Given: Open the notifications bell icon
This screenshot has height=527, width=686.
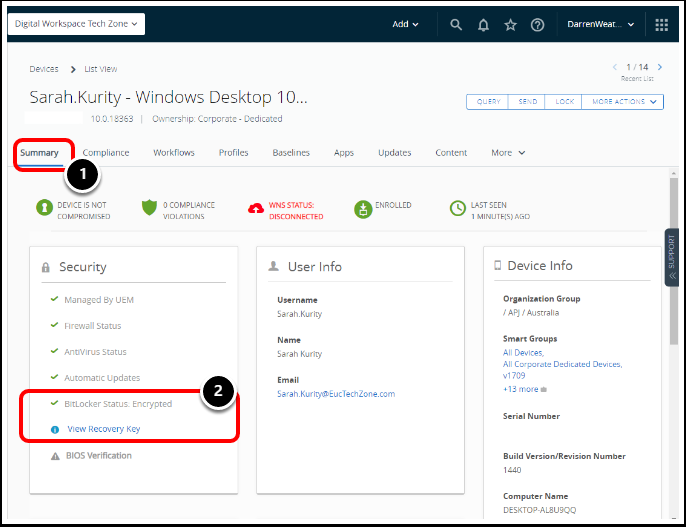Looking at the screenshot, I should [483, 25].
